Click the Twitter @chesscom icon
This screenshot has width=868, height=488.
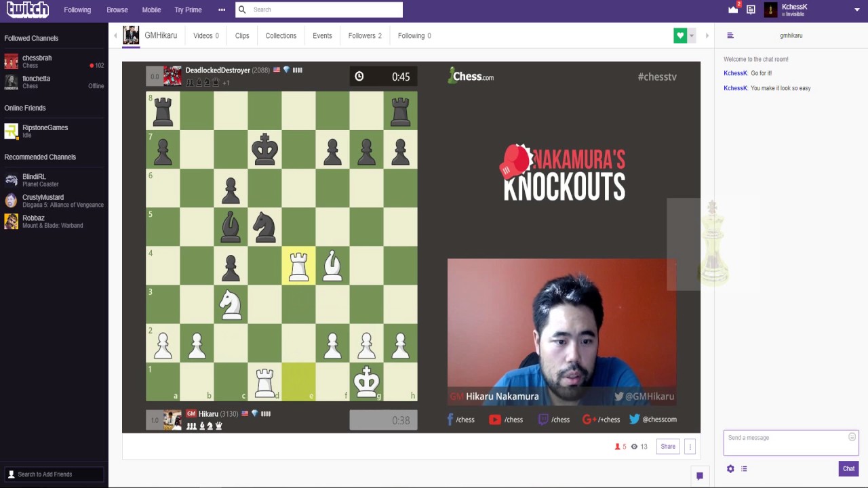(x=634, y=420)
